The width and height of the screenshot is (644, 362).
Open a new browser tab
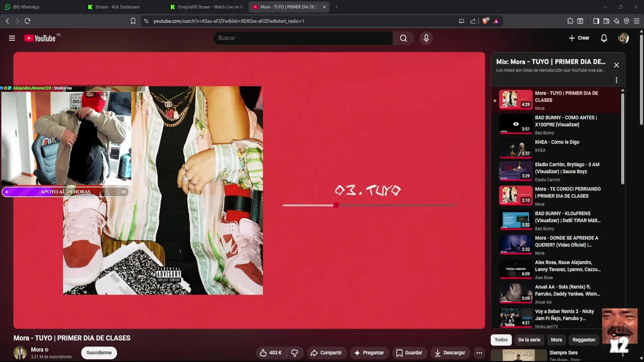click(x=337, y=7)
